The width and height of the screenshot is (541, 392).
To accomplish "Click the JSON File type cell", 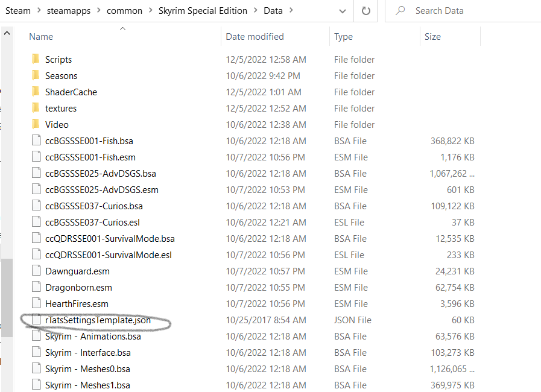I will (353, 320).
